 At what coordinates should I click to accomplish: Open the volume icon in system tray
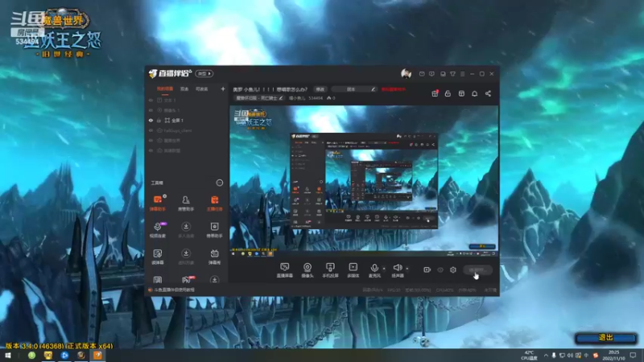570,356
